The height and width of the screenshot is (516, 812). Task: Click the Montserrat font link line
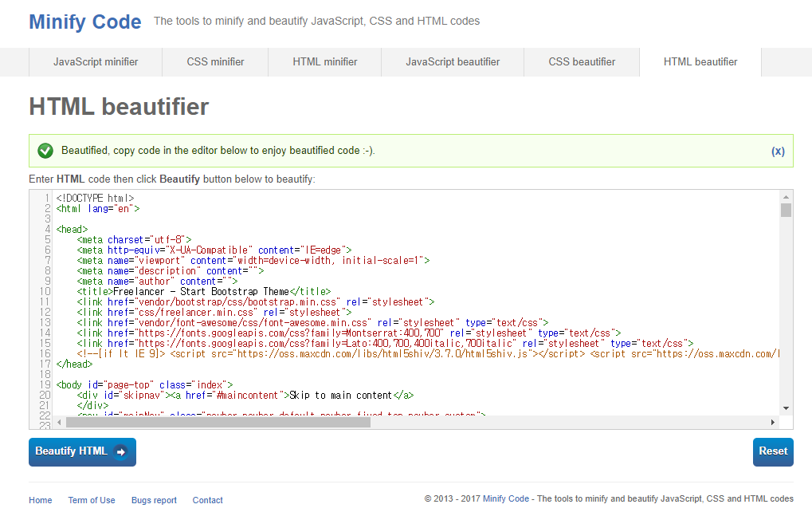point(348,333)
